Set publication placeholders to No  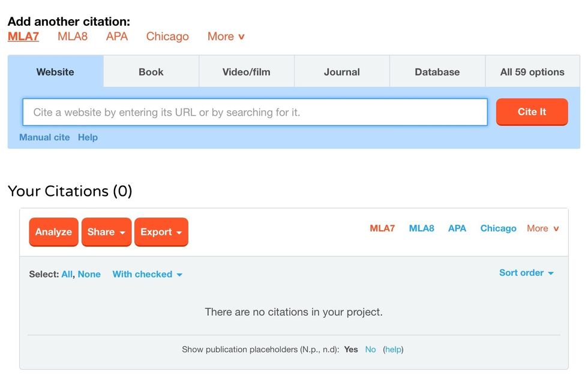click(370, 349)
